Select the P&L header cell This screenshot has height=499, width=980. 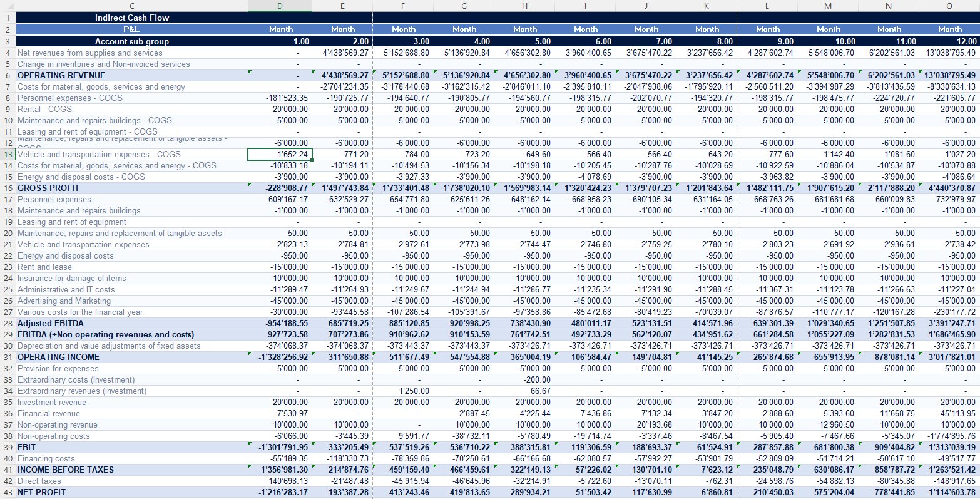(131, 29)
